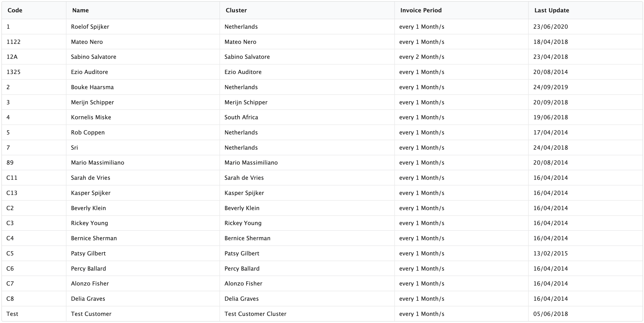644x323 pixels.
Task: Select the name Roelof Spijker
Action: [x=90, y=27]
